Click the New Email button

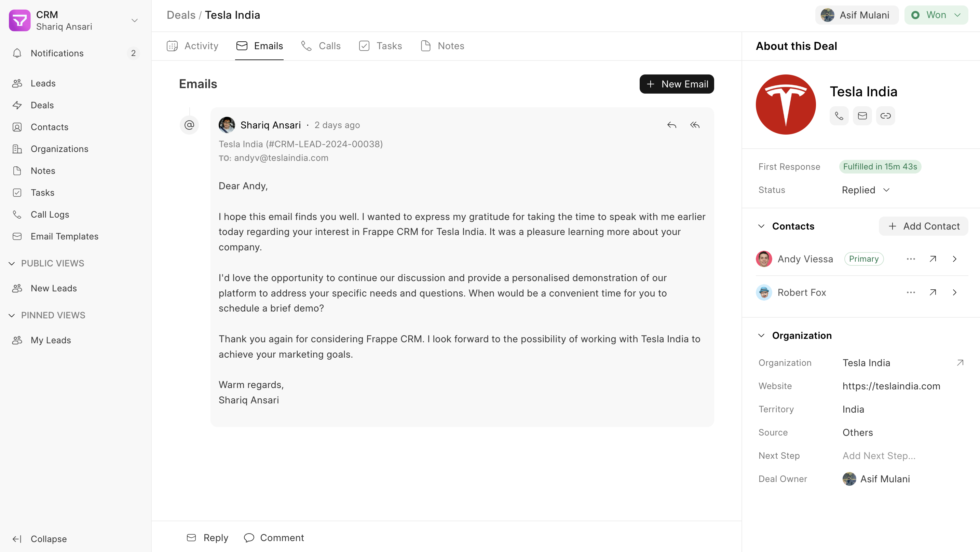point(677,84)
